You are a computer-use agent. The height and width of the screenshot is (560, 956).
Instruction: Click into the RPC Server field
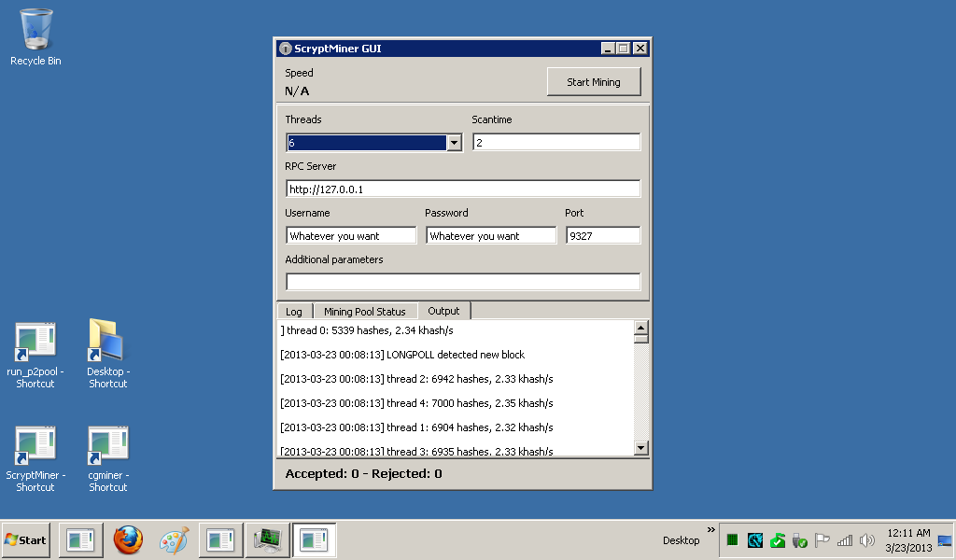click(463, 189)
